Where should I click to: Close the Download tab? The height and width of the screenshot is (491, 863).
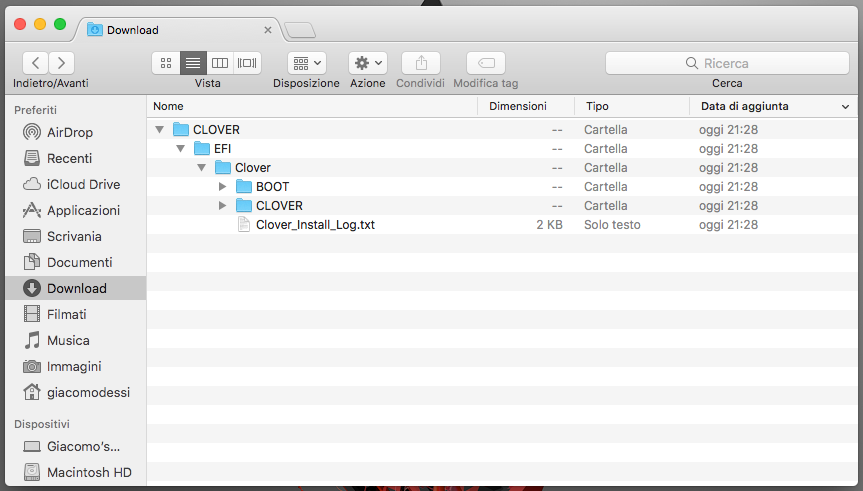point(268,30)
